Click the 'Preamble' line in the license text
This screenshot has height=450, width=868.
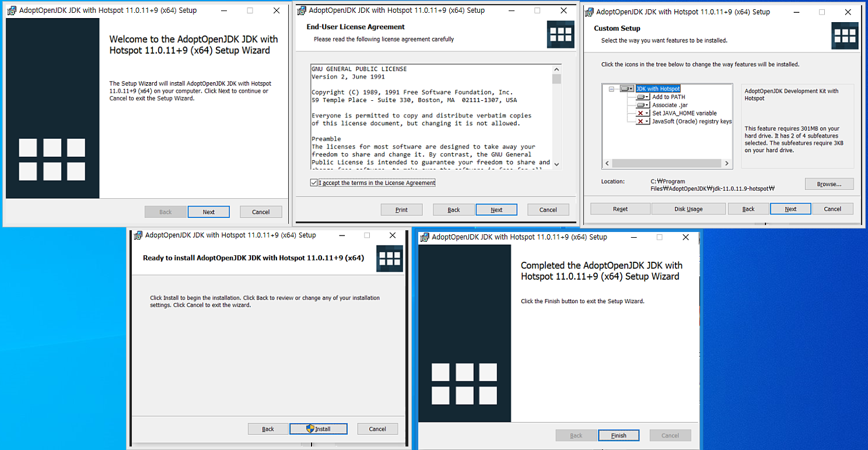pyautogui.click(x=326, y=139)
